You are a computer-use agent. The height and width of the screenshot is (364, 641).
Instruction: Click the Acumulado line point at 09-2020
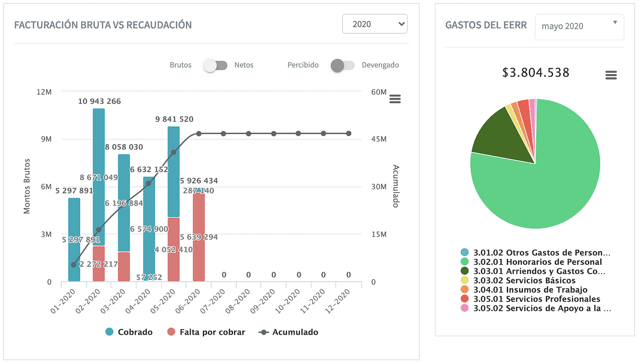click(x=273, y=134)
